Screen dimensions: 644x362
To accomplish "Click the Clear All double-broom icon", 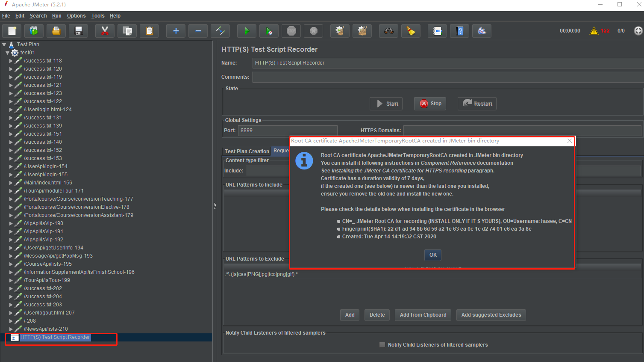I will coord(362,31).
